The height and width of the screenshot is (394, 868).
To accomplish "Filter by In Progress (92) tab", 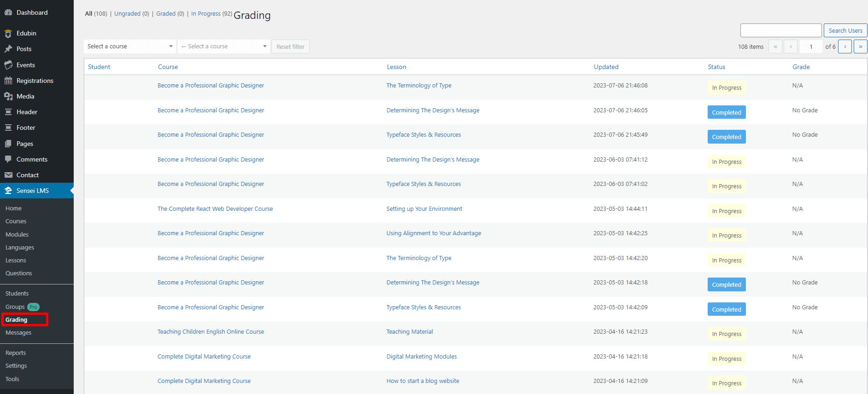I will [x=211, y=14].
